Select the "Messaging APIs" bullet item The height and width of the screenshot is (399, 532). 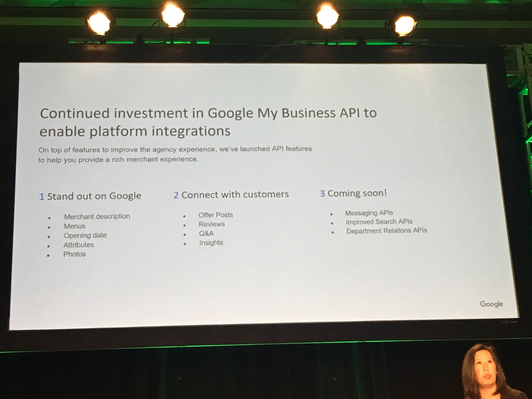(369, 213)
